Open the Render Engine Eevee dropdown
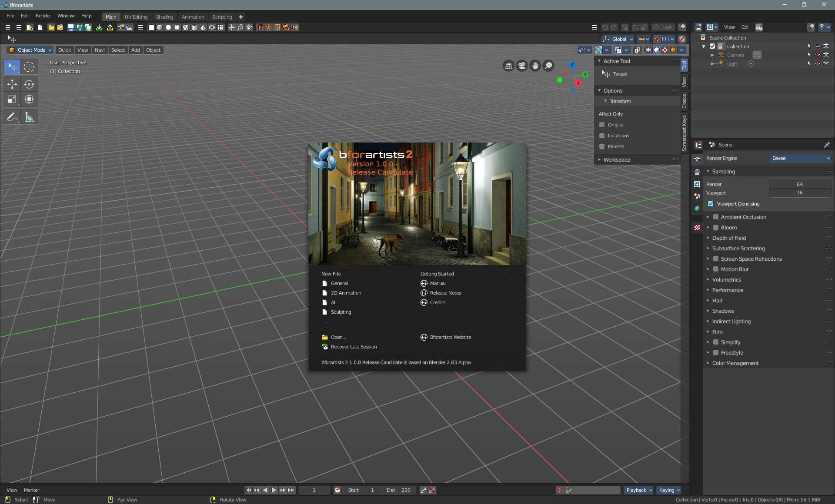Viewport: 835px width, 504px height. click(800, 158)
